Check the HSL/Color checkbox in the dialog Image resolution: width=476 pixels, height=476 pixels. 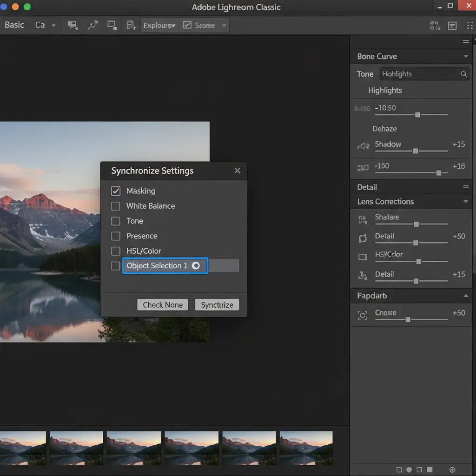(x=116, y=251)
